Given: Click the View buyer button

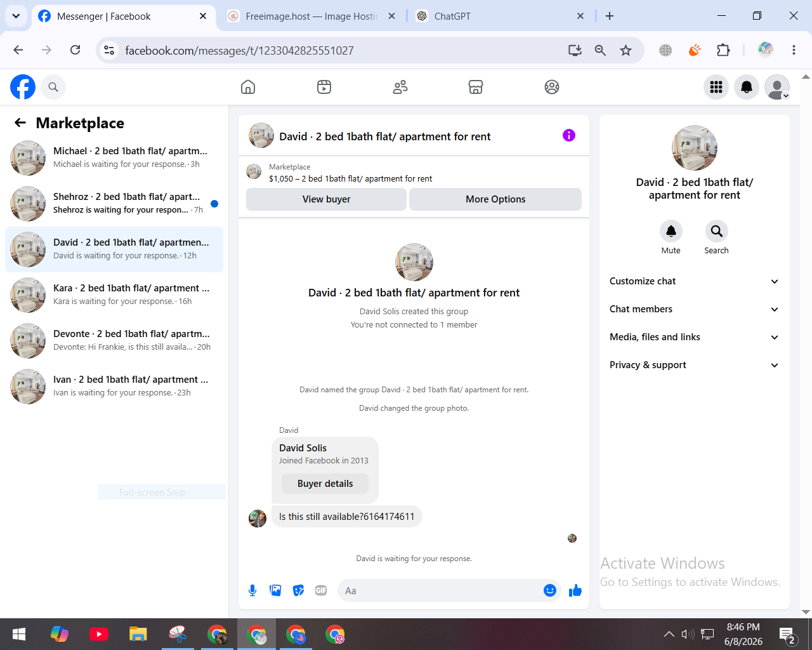Looking at the screenshot, I should (x=326, y=199).
